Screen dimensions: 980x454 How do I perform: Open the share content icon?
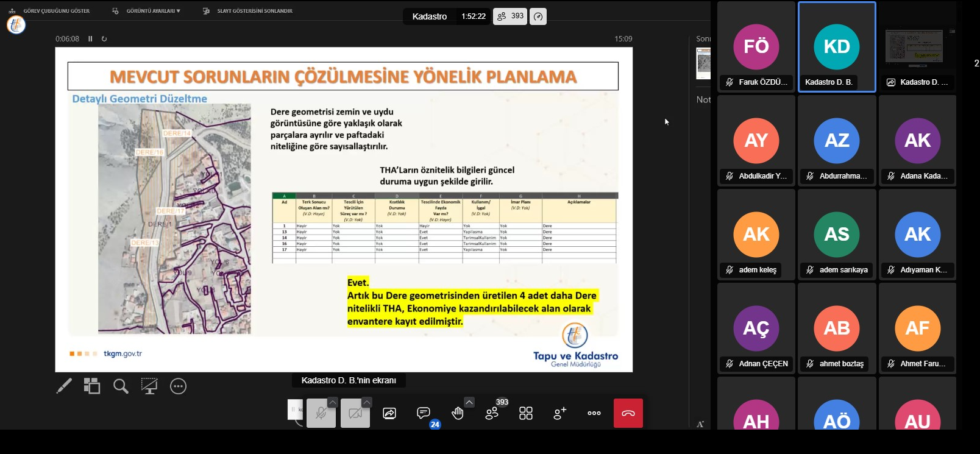[389, 413]
